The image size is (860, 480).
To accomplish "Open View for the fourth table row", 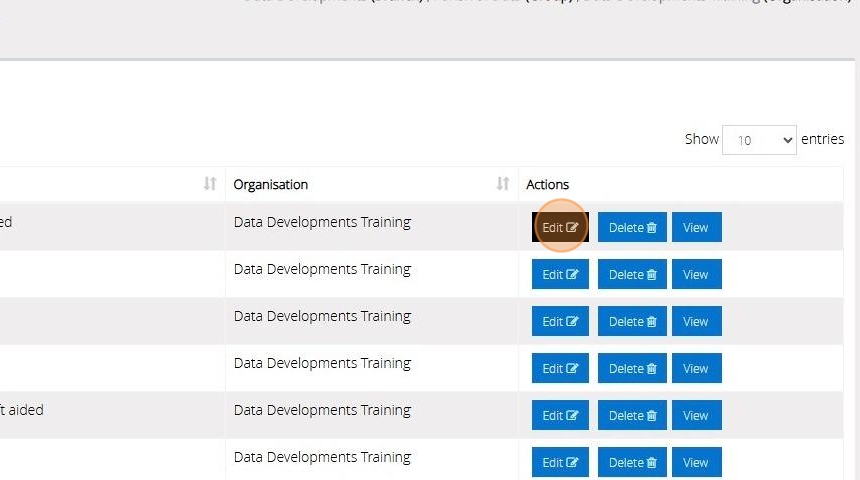I will click(x=697, y=368).
